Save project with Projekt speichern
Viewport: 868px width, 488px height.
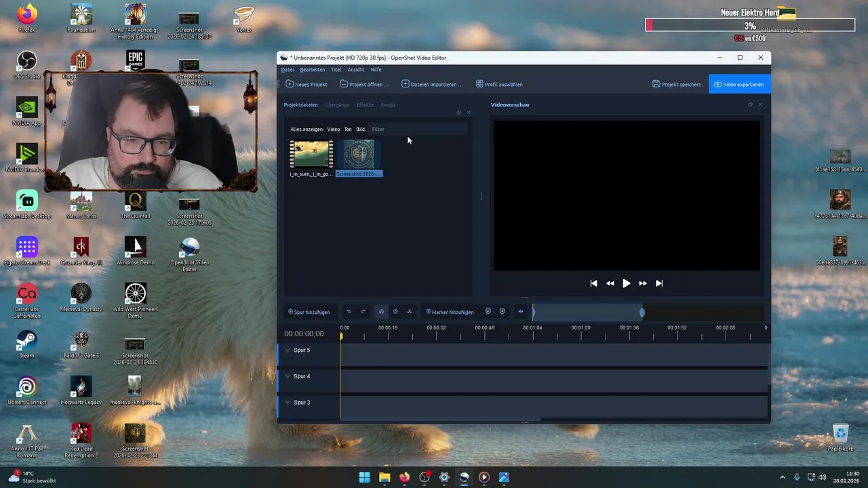pos(677,84)
